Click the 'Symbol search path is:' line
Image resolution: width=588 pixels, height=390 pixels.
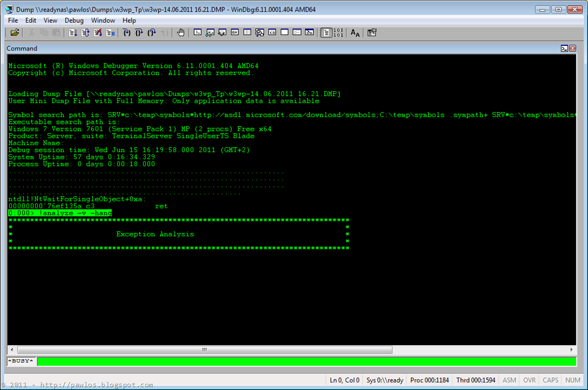(292, 115)
